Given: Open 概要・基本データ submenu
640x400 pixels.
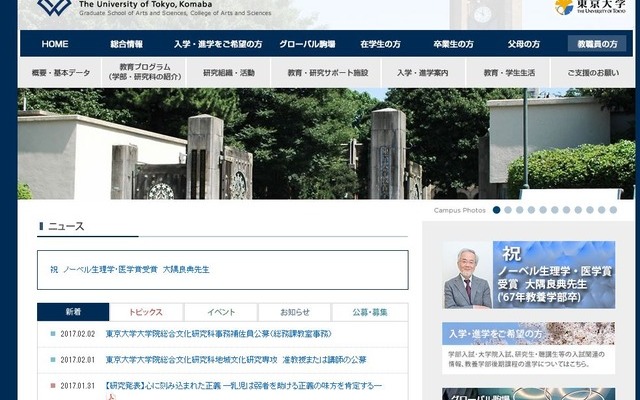Looking at the screenshot, I should coord(60,73).
